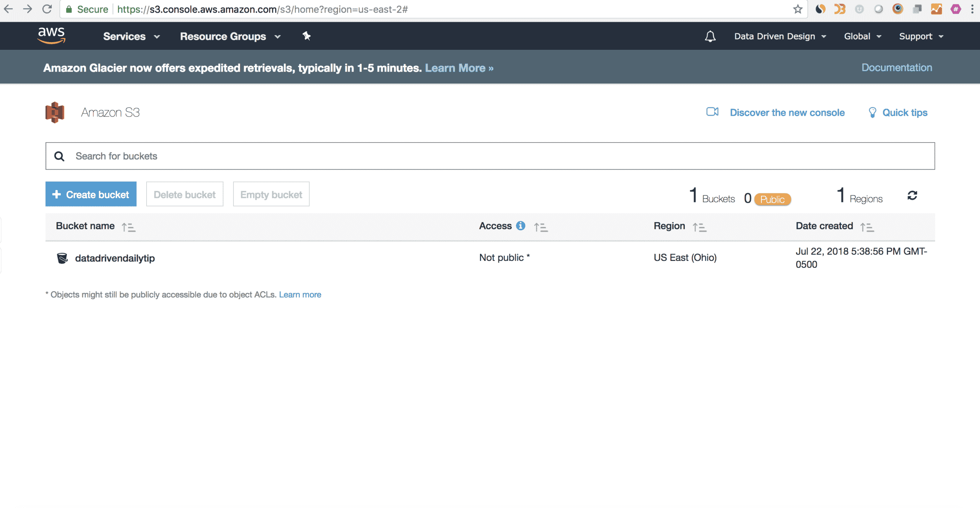Click the Empty bucket button

coord(271,194)
